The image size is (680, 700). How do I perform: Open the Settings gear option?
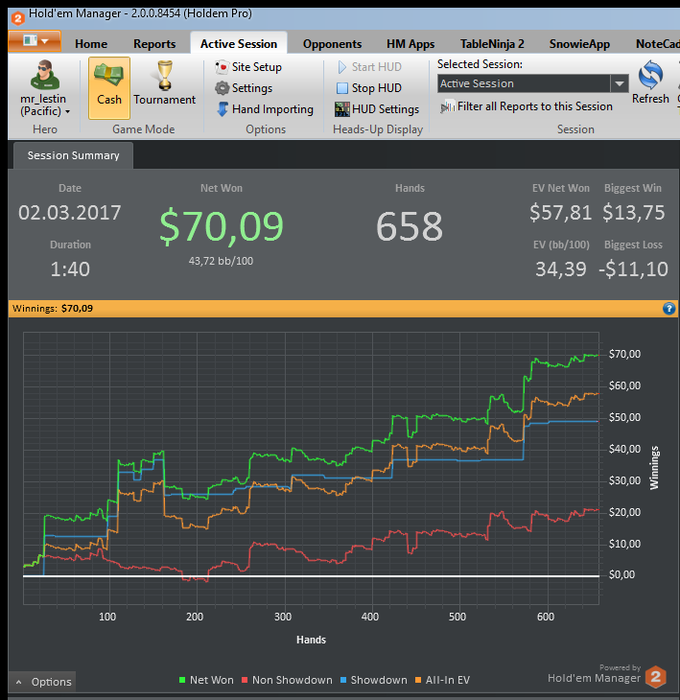pyautogui.click(x=244, y=88)
